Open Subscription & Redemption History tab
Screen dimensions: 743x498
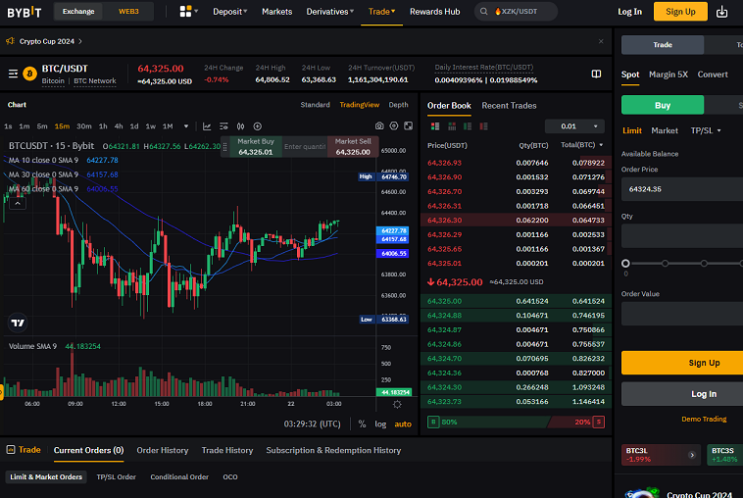coord(334,450)
